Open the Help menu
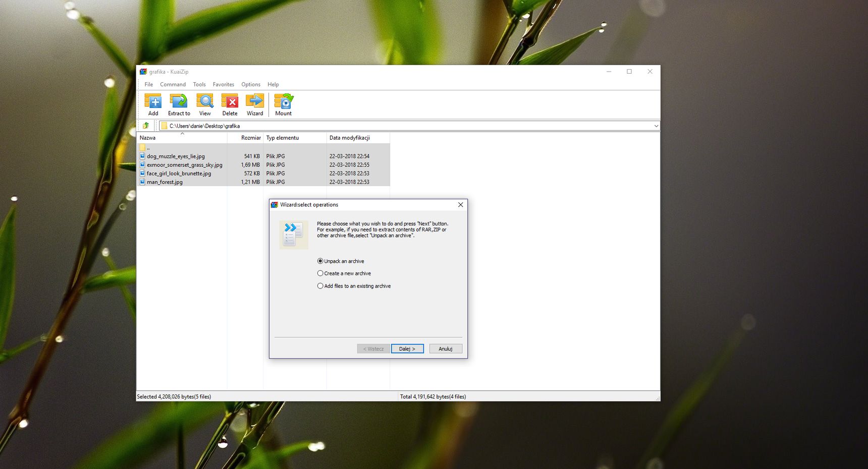The image size is (868, 469). coord(273,85)
